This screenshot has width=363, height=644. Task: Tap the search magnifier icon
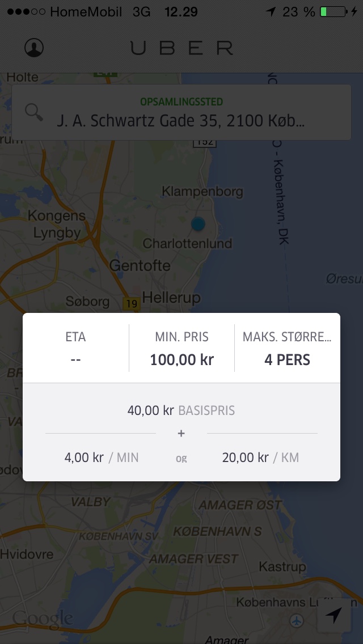33,112
